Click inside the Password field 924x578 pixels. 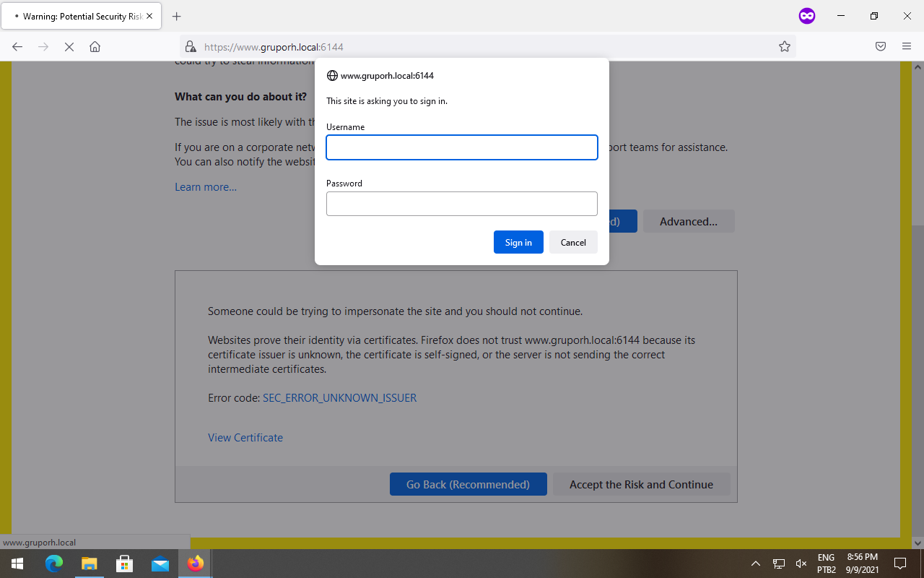point(461,204)
